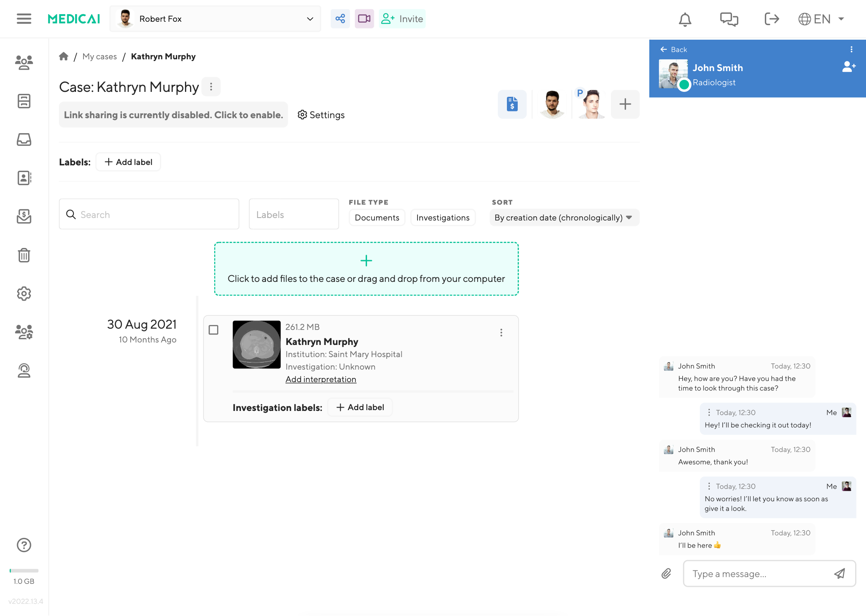Screen dimensions: 866x616
Task: Start a video meeting from the top toolbar
Action: 364,18
